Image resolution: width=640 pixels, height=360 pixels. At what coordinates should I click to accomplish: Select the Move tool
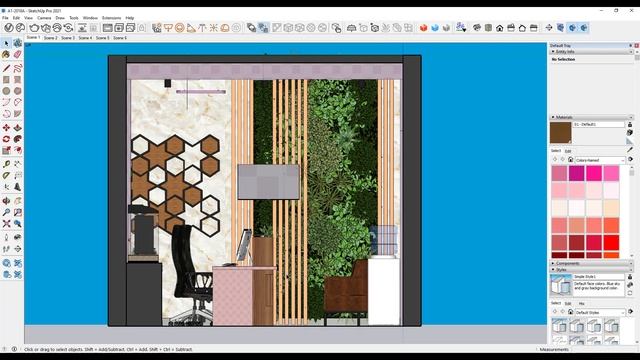(6, 128)
